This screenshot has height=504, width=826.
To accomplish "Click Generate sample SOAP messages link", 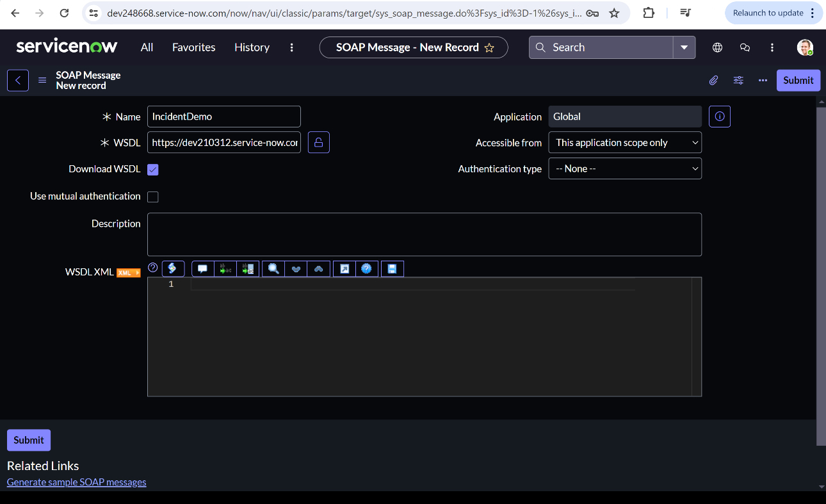I will pyautogui.click(x=77, y=482).
